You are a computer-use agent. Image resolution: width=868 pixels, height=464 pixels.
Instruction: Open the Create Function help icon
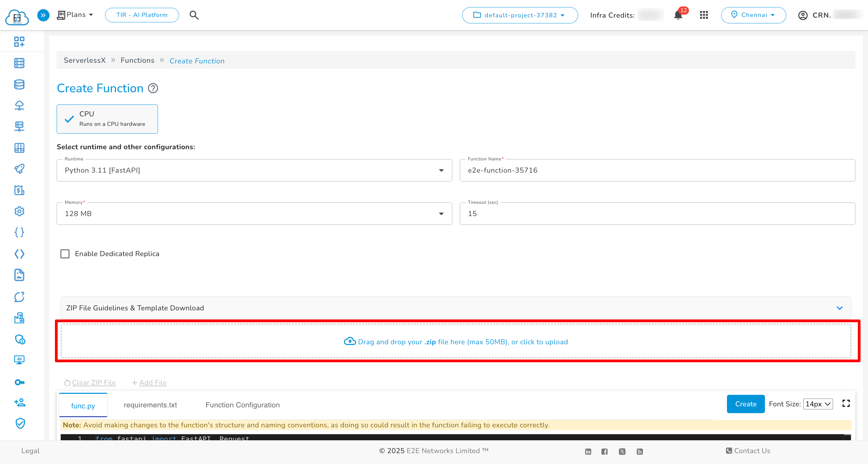153,88
